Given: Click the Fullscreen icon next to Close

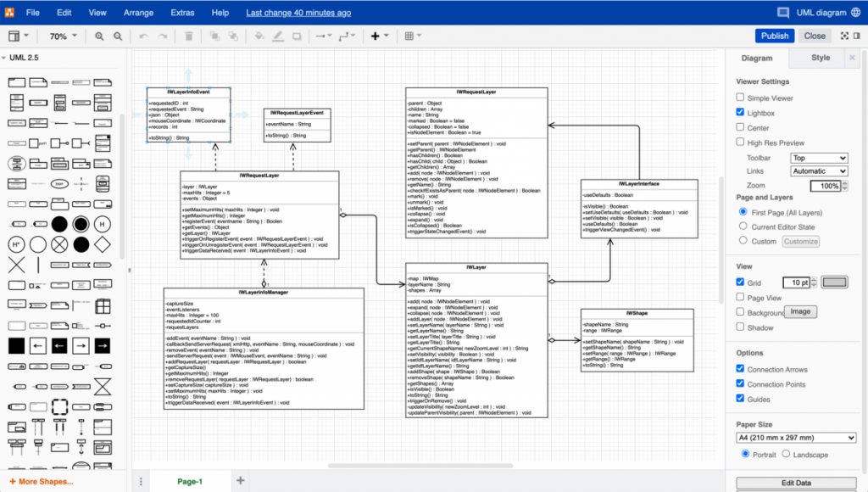Looking at the screenshot, I should (844, 36).
